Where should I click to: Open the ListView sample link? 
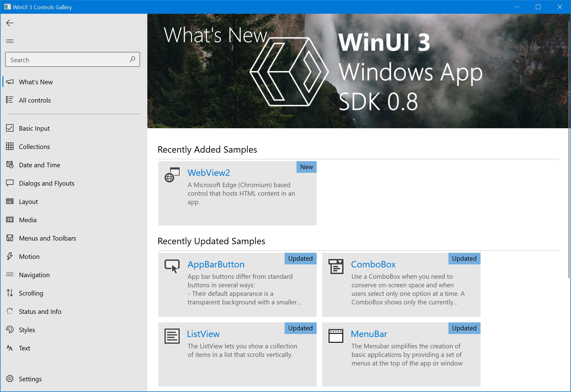tap(203, 334)
